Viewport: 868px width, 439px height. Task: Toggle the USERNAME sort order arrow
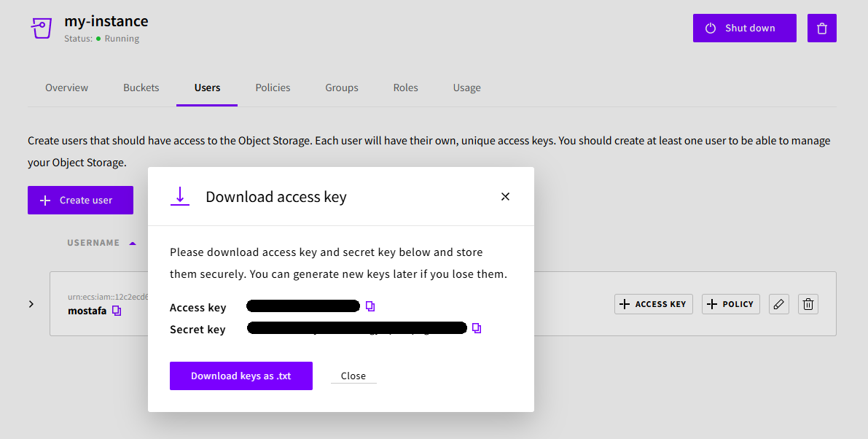click(132, 242)
